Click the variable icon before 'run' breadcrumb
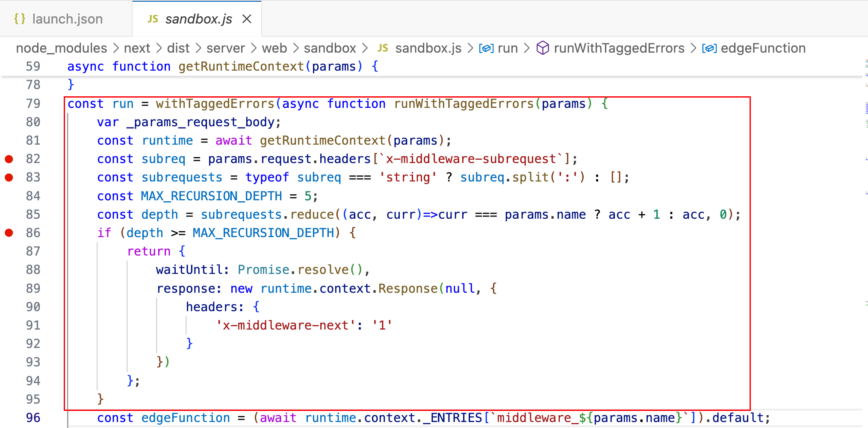This screenshot has height=428, width=868. coord(486,48)
